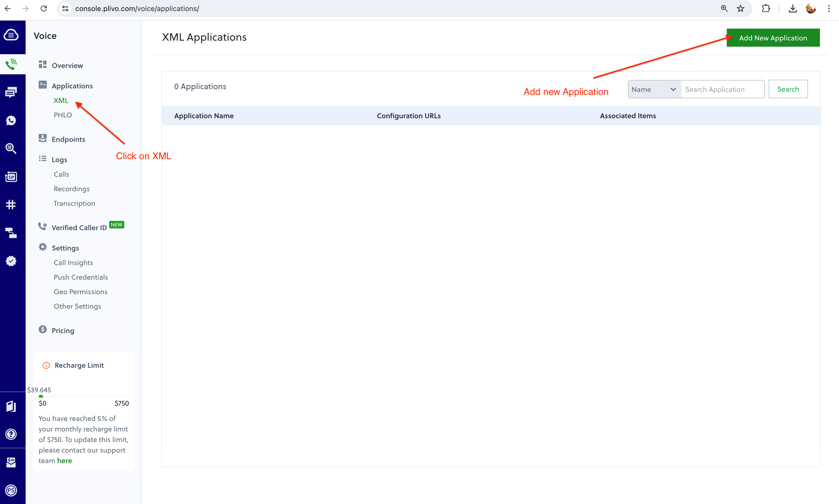Open the browser three-dot menu
This screenshot has height=504, width=839.
click(829, 9)
